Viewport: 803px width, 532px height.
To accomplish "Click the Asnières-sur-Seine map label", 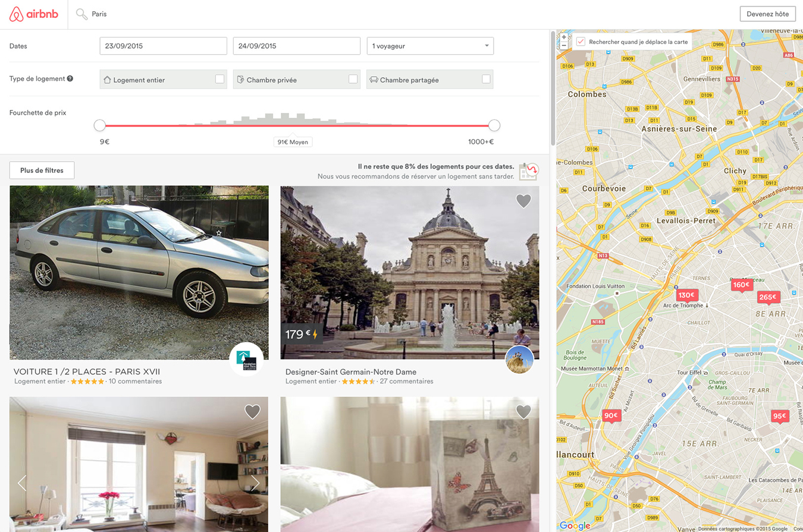I will 679,128.
